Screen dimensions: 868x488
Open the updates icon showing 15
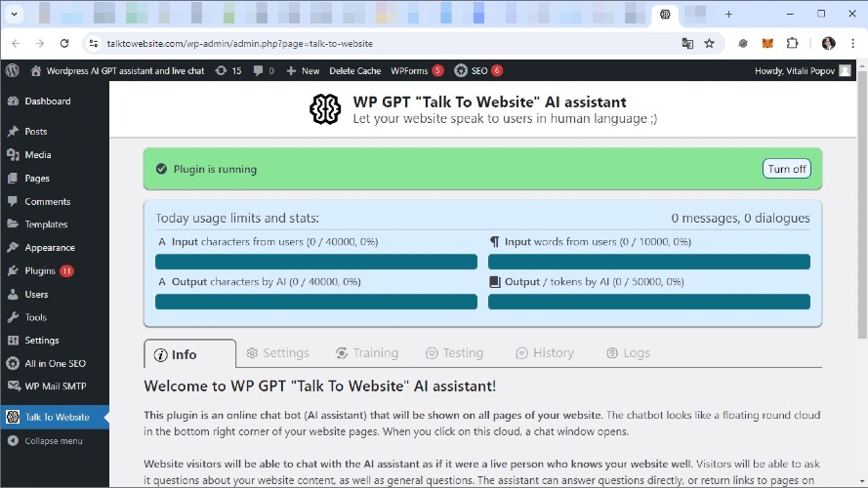(221, 71)
